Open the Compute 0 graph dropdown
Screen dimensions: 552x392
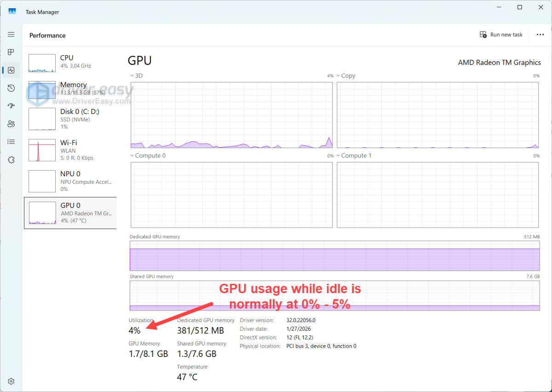pos(148,156)
